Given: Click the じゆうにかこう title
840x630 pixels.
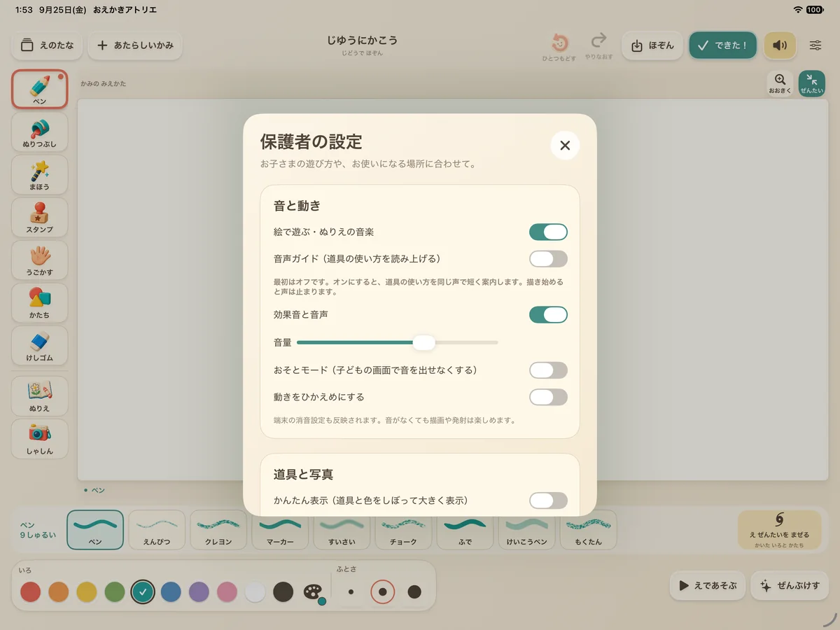Looking at the screenshot, I should 362,41.
